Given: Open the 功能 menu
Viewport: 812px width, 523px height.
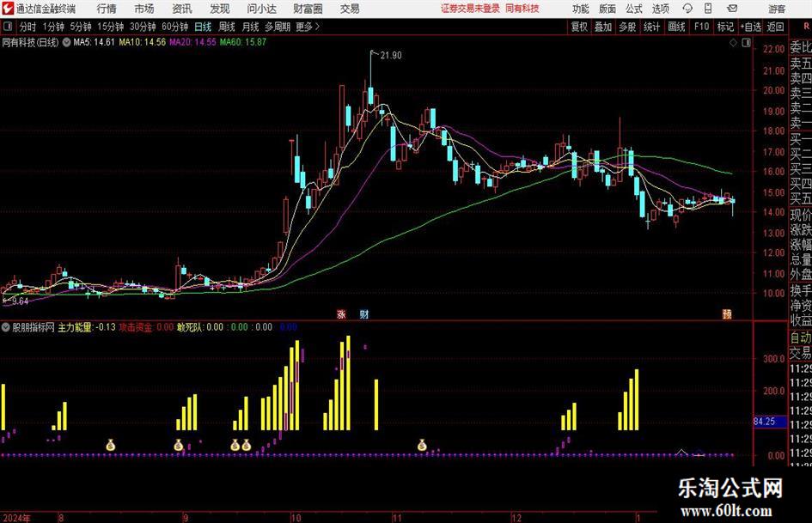Looking at the screenshot, I should [581, 9].
